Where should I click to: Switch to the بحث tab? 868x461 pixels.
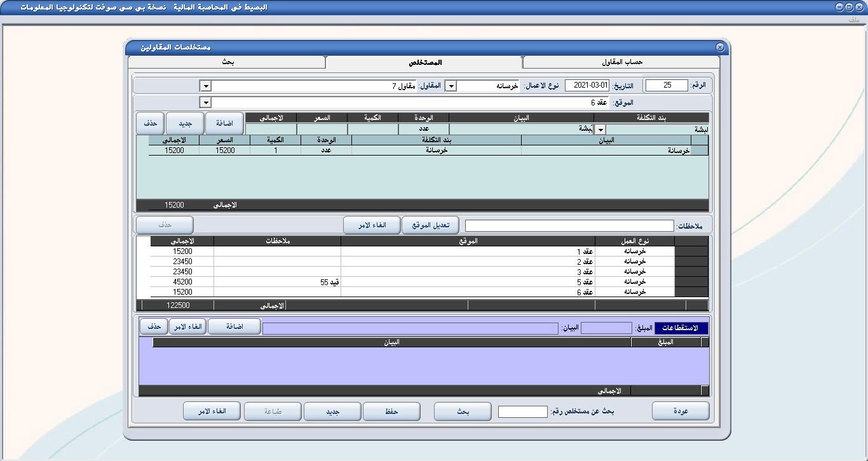(227, 62)
